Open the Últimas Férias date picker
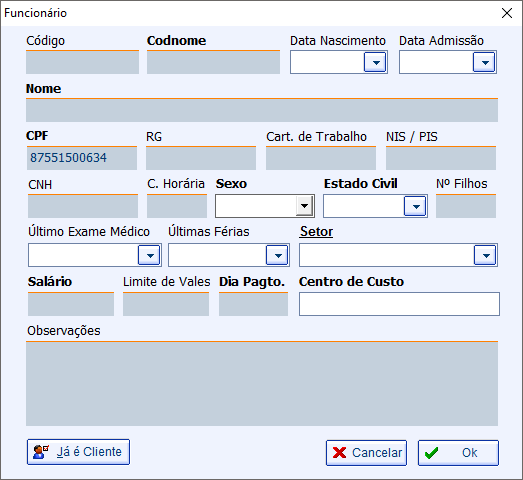 coord(277,255)
